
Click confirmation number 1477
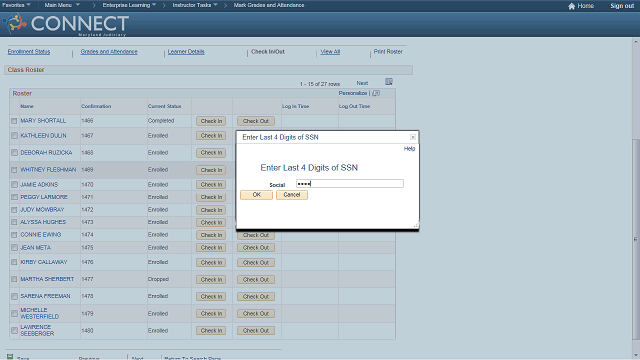pyautogui.click(x=87, y=279)
